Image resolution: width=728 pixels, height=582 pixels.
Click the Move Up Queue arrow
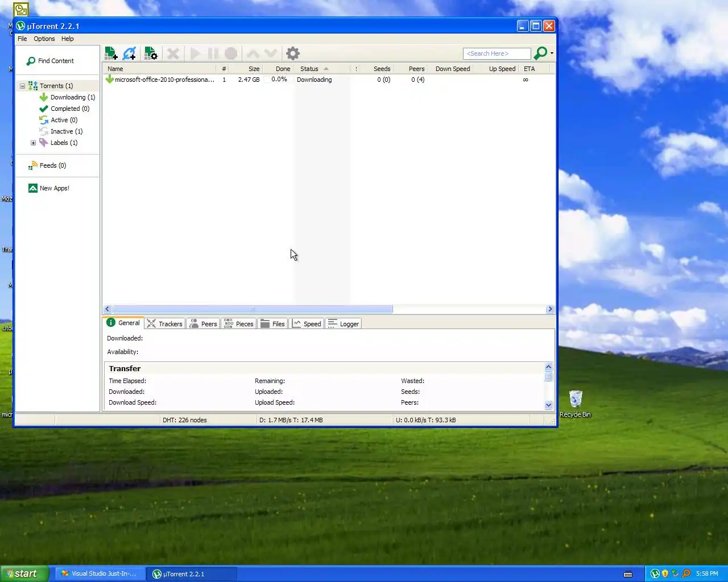tap(253, 53)
